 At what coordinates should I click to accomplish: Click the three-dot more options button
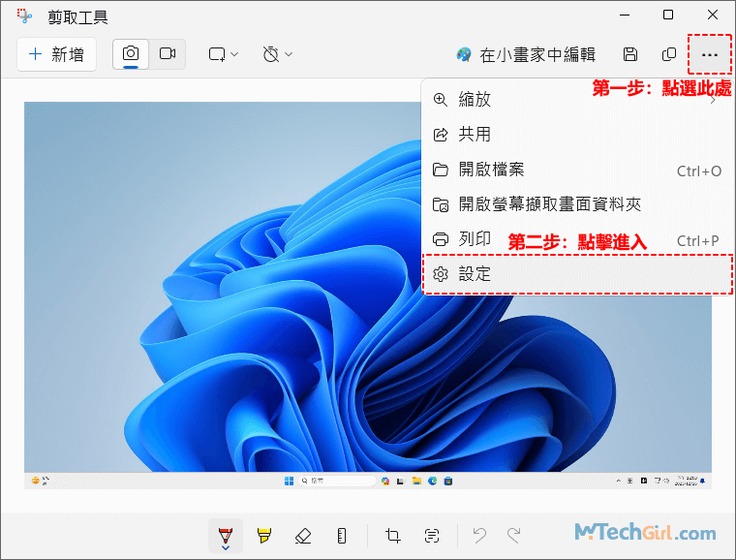point(710,55)
